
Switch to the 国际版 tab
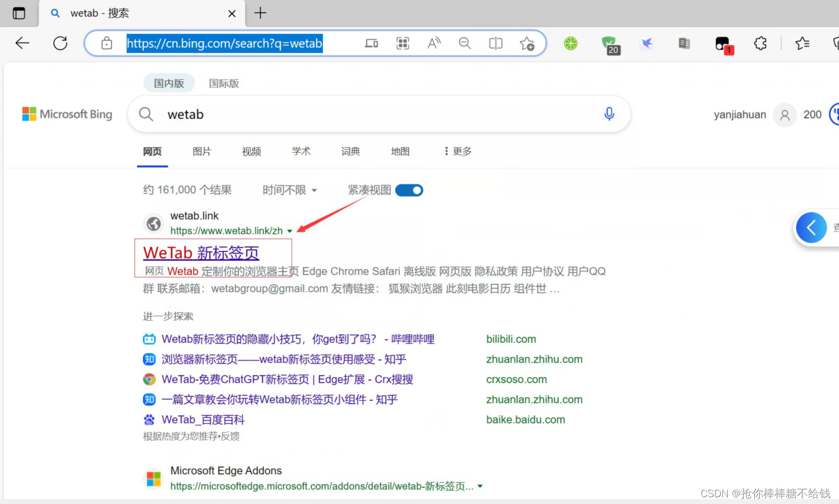[224, 83]
